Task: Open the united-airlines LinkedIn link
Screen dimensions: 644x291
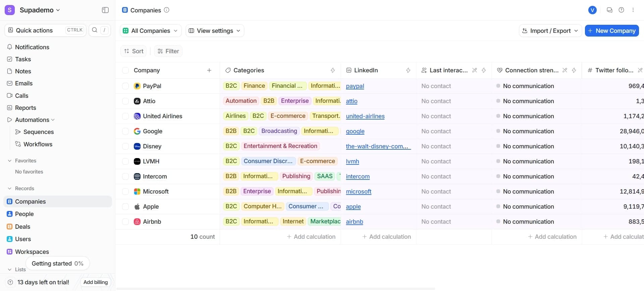Action: click(365, 116)
